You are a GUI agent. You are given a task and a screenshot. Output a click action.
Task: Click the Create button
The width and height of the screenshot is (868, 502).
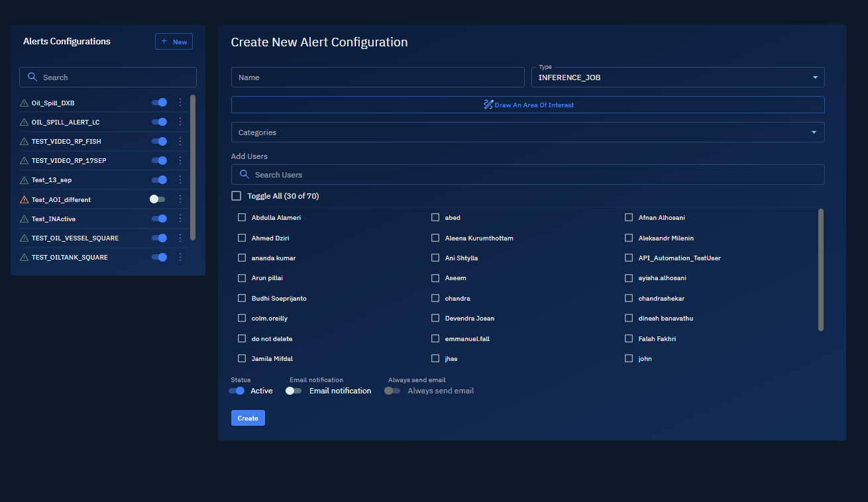pos(248,418)
